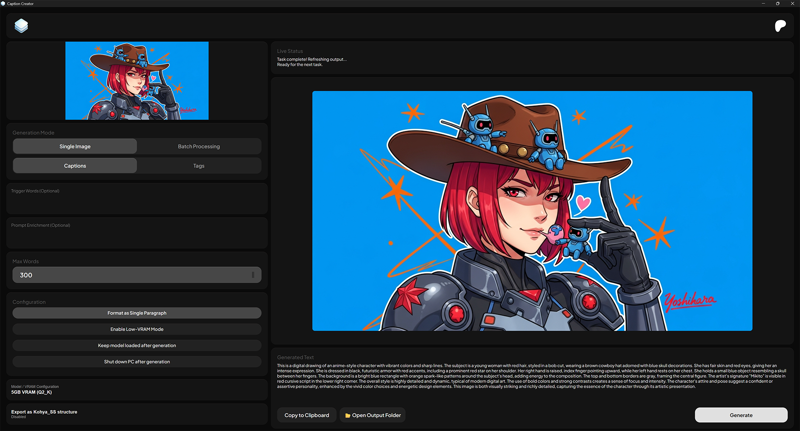Click the layered cube app logo

pos(21,26)
